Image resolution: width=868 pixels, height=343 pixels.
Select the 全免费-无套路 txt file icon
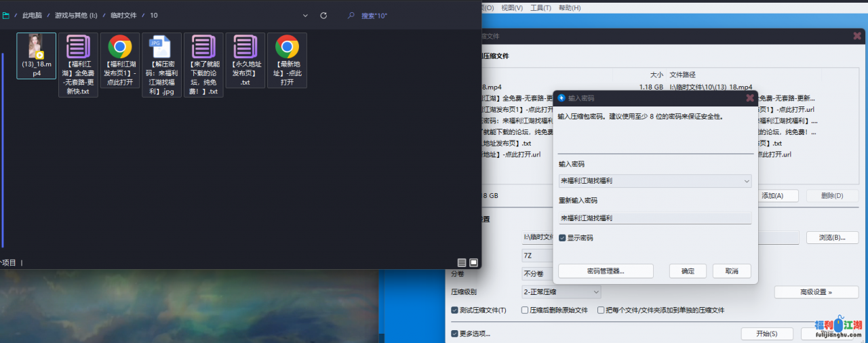pos(78,47)
